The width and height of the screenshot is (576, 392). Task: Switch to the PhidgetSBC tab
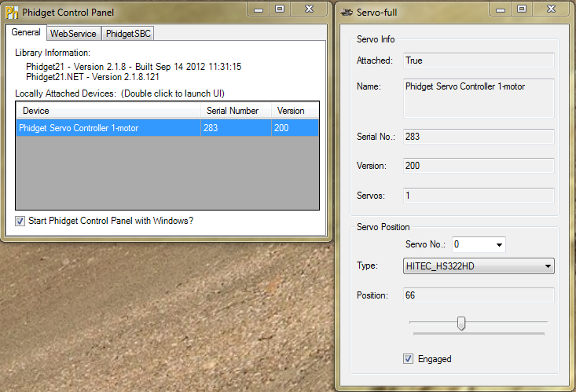click(128, 34)
